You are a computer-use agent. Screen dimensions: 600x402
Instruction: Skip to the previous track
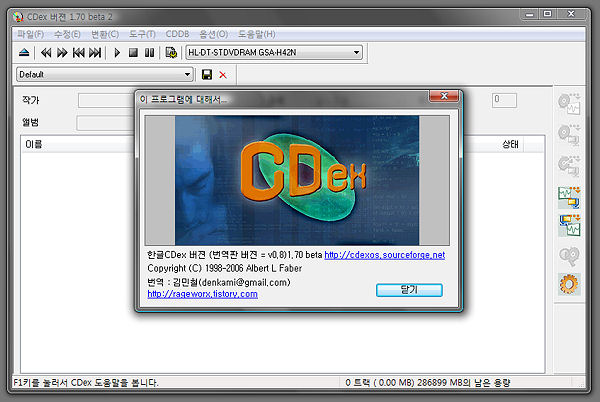(78, 52)
